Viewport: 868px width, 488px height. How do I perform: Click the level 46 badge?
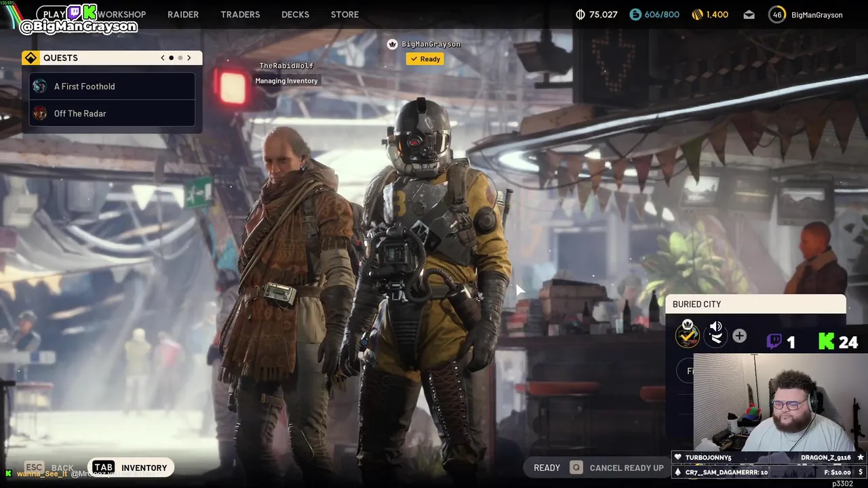point(777,14)
